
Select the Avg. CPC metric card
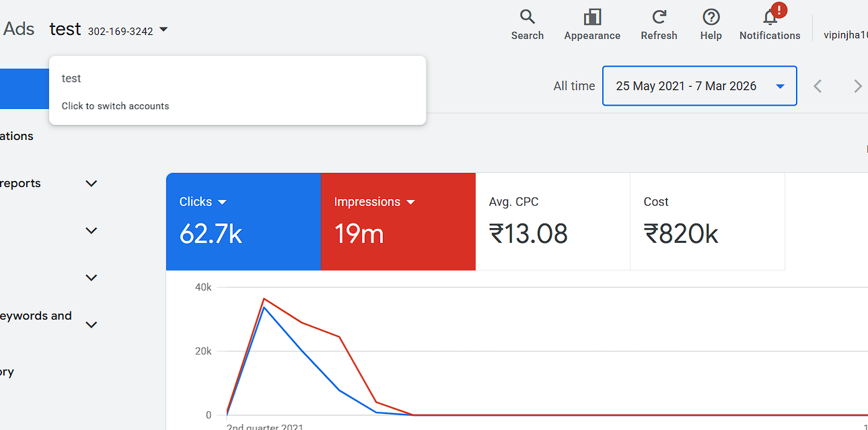click(x=552, y=221)
